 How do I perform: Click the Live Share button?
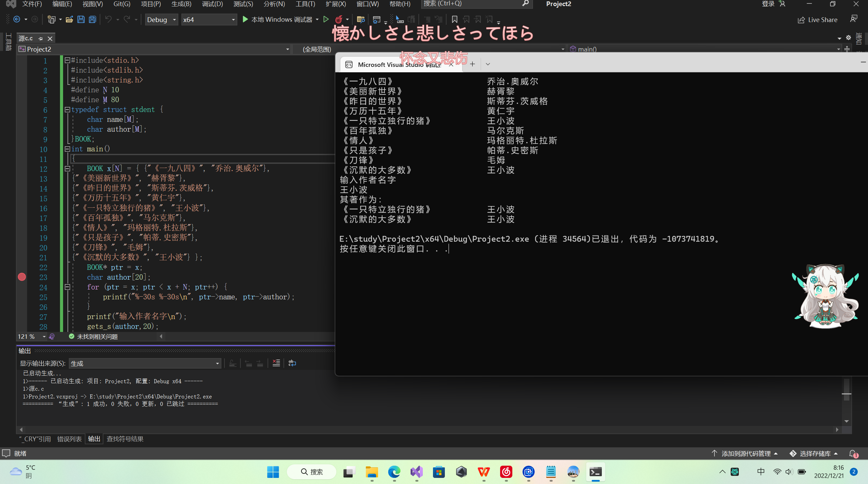(x=817, y=20)
